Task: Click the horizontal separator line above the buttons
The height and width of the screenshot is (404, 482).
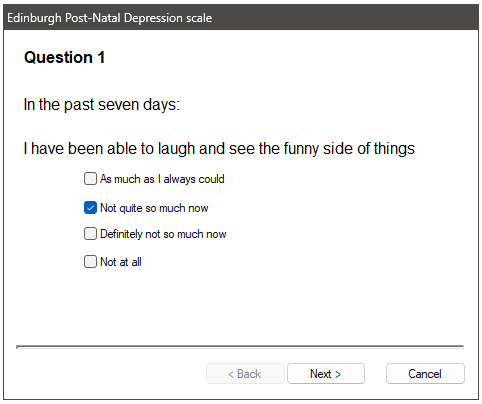Action: click(x=240, y=347)
